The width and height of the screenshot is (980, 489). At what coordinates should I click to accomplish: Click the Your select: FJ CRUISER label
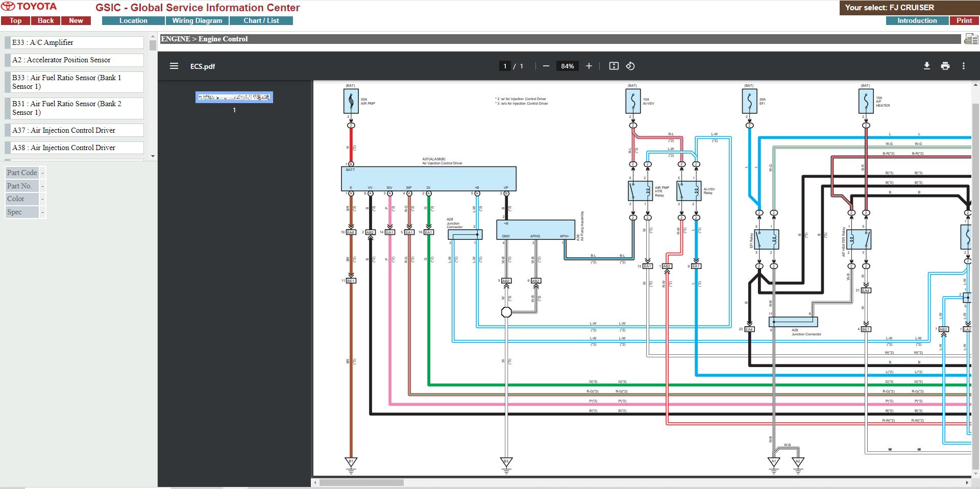pos(890,8)
